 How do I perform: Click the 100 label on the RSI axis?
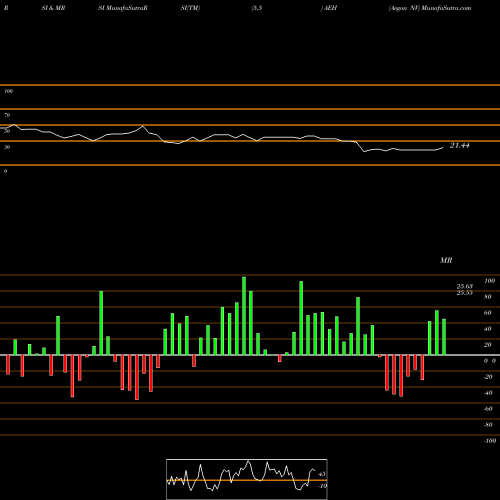point(9,91)
